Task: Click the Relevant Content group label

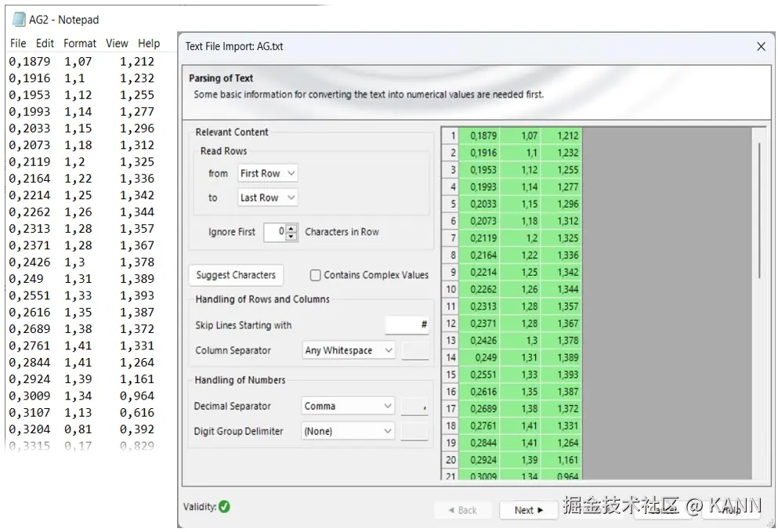Action: (232, 132)
